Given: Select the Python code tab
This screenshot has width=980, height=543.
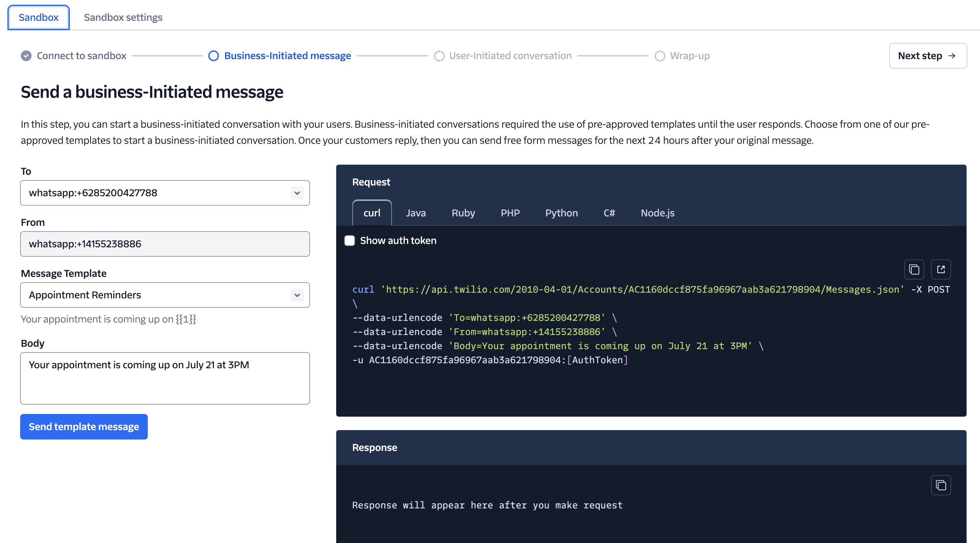Looking at the screenshot, I should 562,213.
